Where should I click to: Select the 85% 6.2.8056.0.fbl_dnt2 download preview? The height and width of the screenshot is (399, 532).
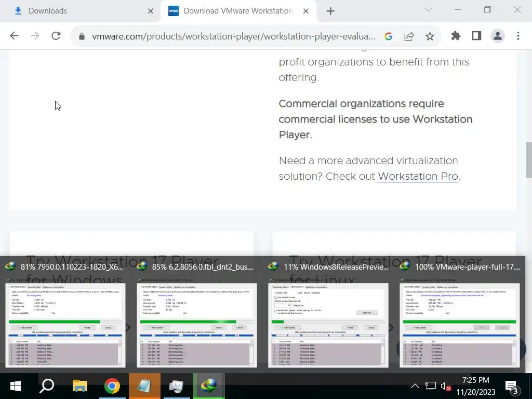[x=197, y=325]
